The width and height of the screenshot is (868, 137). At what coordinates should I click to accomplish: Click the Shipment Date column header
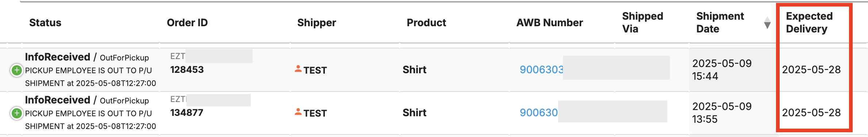720,23
